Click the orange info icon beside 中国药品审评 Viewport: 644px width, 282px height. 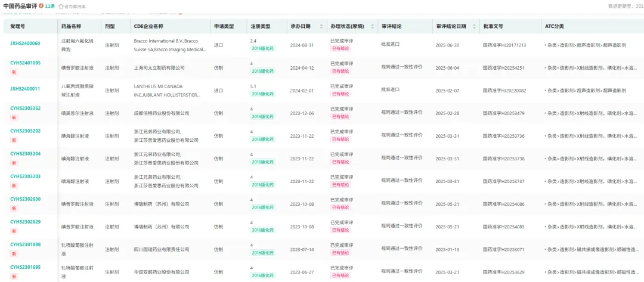coord(41,6)
